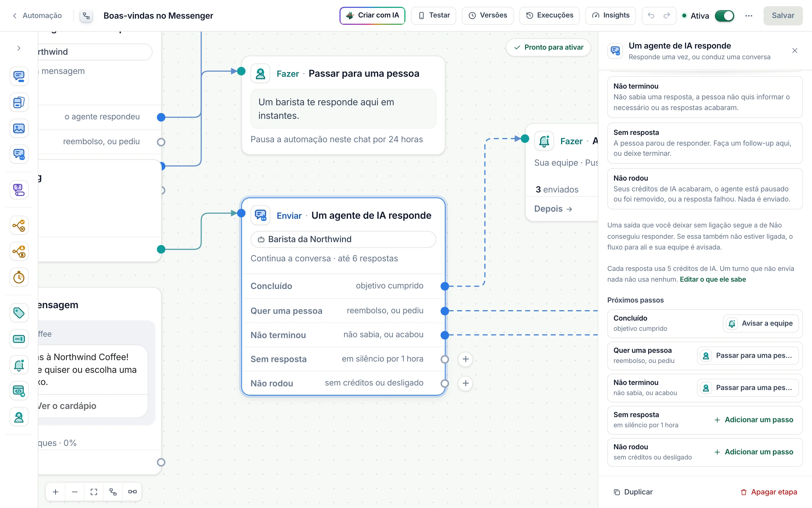Open the Versões history
This screenshot has height=508, width=812.
tap(487, 16)
